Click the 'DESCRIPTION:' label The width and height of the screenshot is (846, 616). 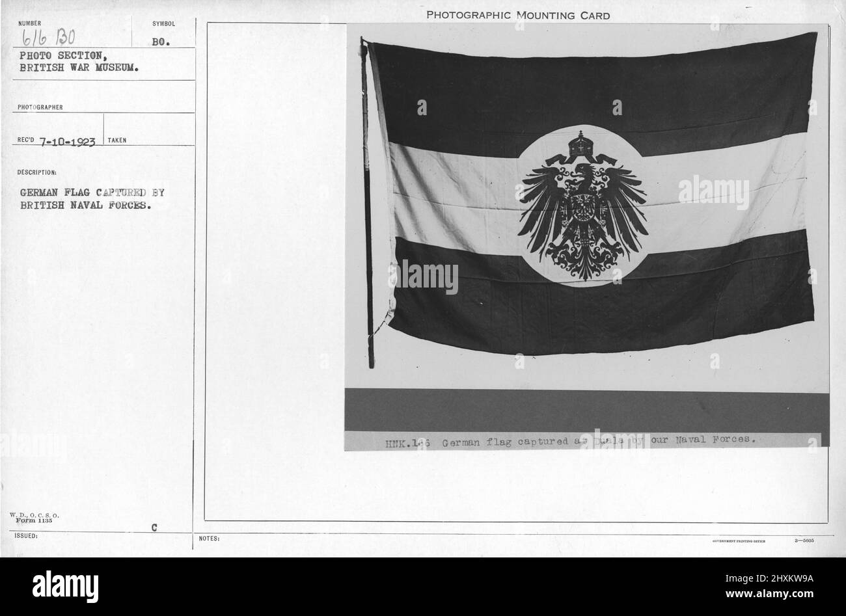[37, 174]
